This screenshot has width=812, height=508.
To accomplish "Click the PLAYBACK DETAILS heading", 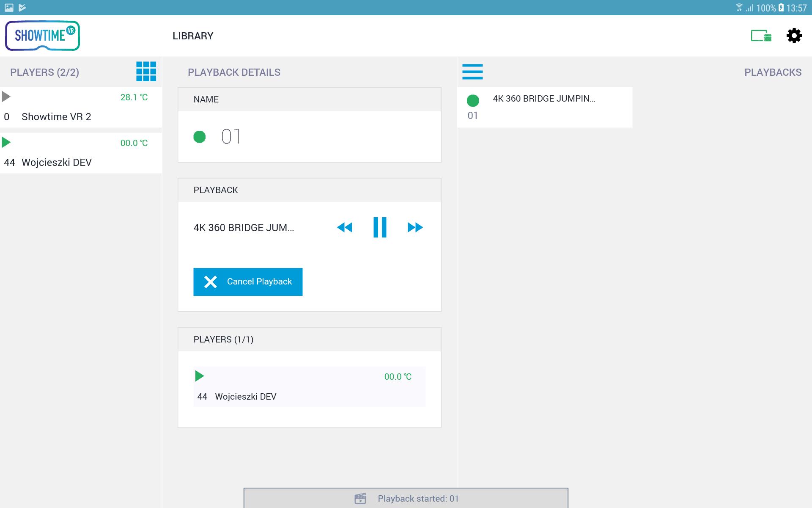I will 234,72.
